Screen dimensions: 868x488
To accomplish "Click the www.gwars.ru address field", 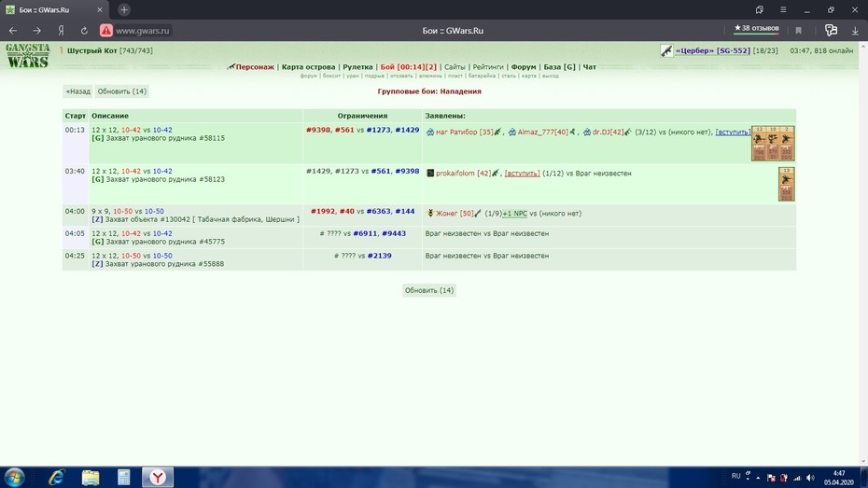I will point(142,31).
